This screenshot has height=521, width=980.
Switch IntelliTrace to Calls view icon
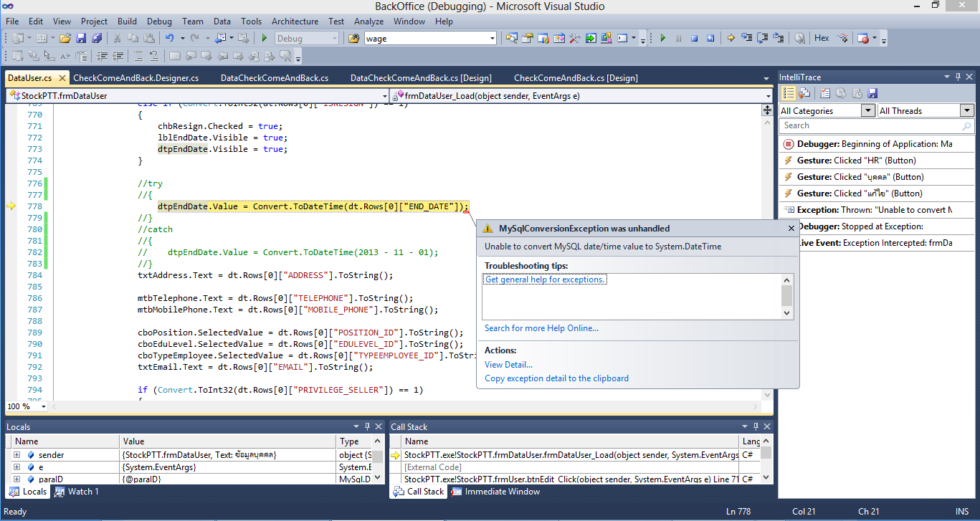tap(804, 93)
